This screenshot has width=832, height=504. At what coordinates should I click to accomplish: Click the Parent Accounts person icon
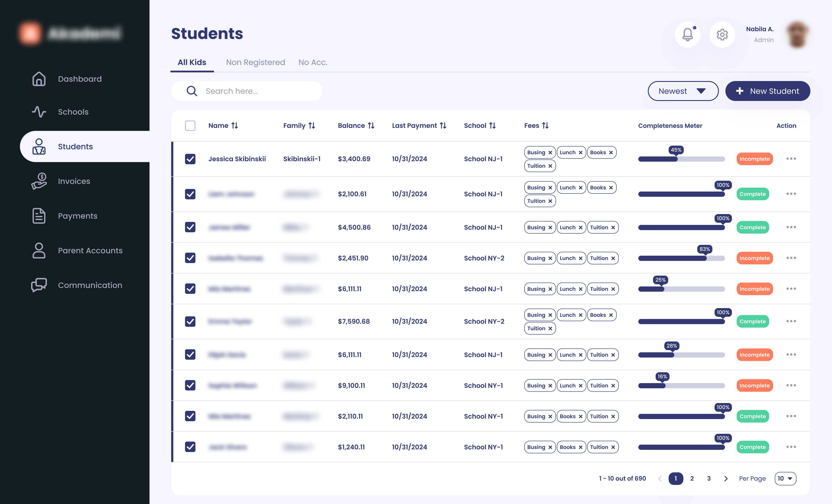click(x=39, y=250)
